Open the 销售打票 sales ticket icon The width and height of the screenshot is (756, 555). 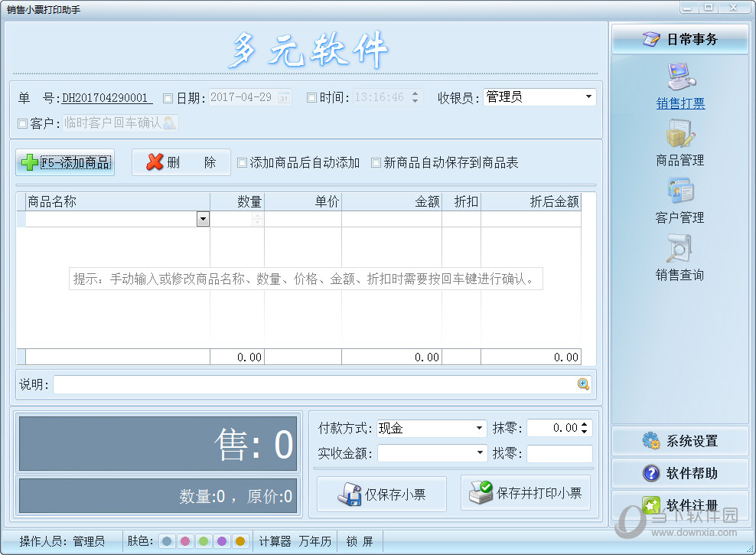pyautogui.click(x=681, y=77)
